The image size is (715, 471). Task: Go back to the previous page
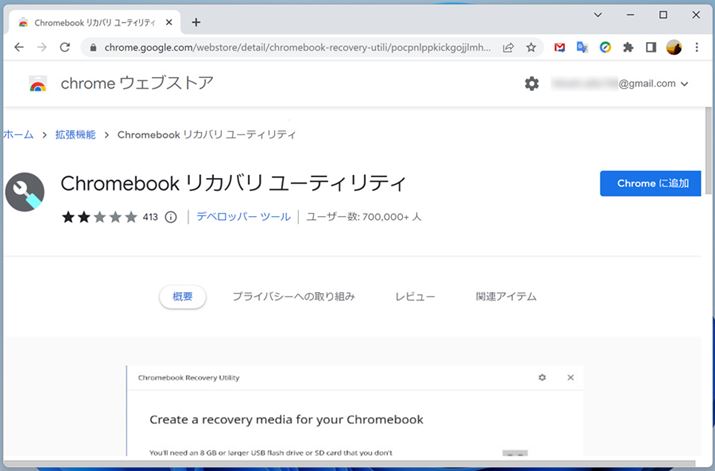click(x=19, y=47)
